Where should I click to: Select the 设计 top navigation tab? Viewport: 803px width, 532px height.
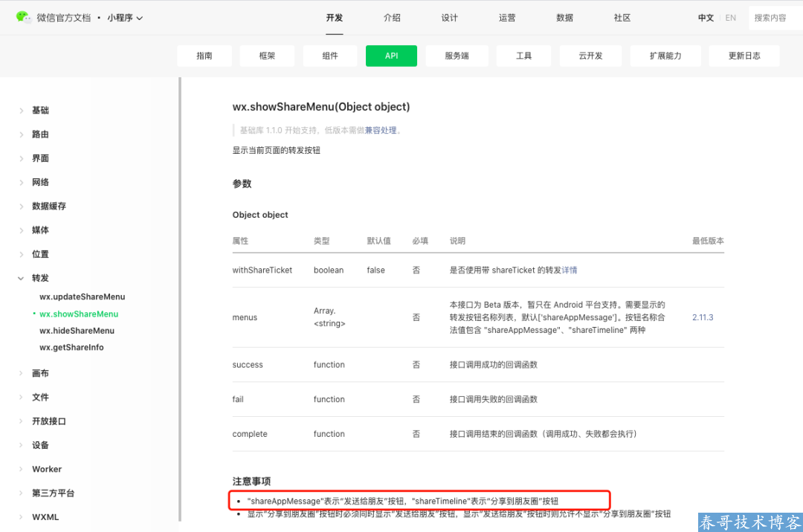pos(450,18)
